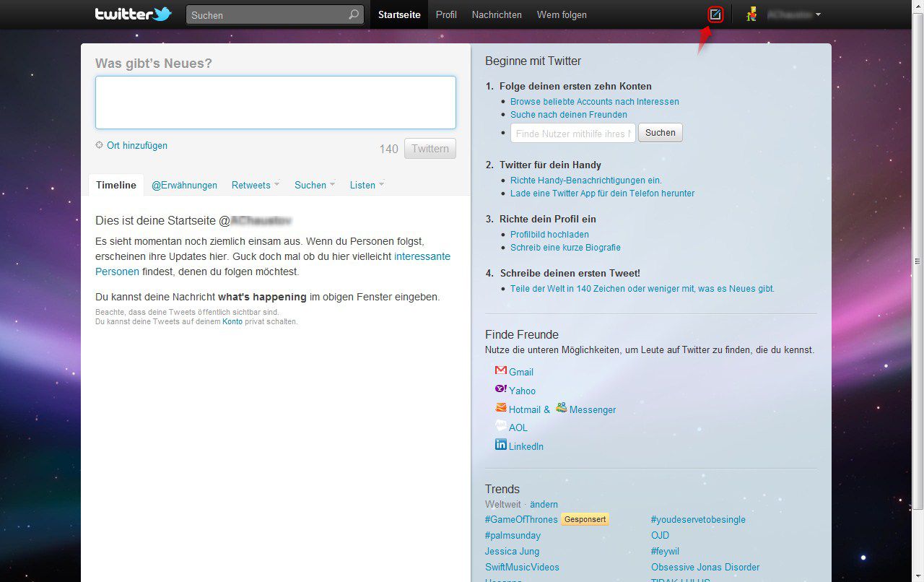Open the Obsessive Jonas Disorder trend
The height and width of the screenshot is (582, 924).
click(705, 567)
